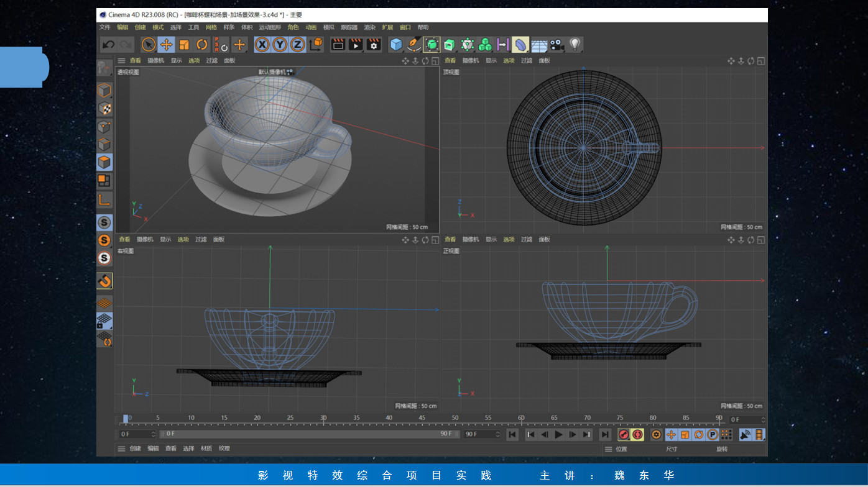Open the Edit Render Settings clapperboard with gear

[x=374, y=45]
